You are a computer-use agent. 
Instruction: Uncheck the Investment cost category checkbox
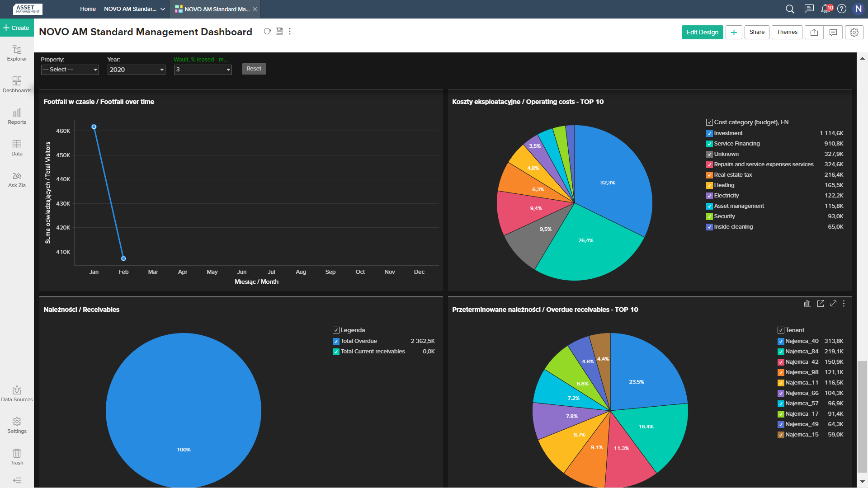709,133
